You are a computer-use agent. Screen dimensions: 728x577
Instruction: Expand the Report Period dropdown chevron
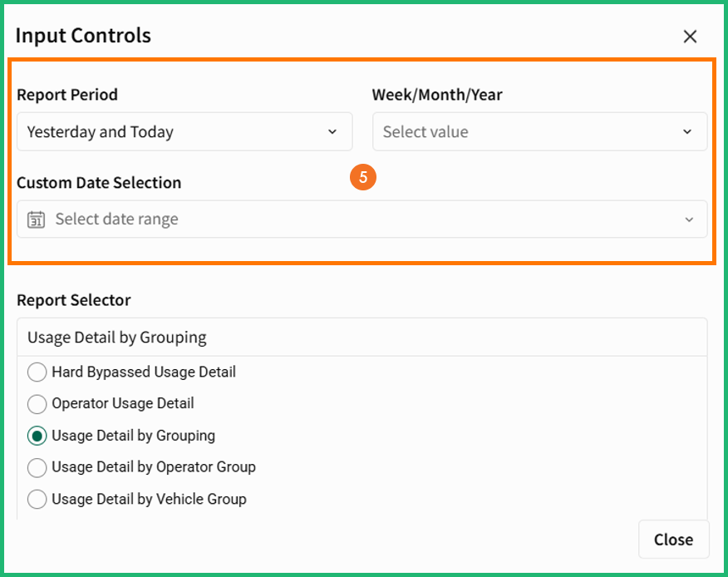(x=332, y=131)
